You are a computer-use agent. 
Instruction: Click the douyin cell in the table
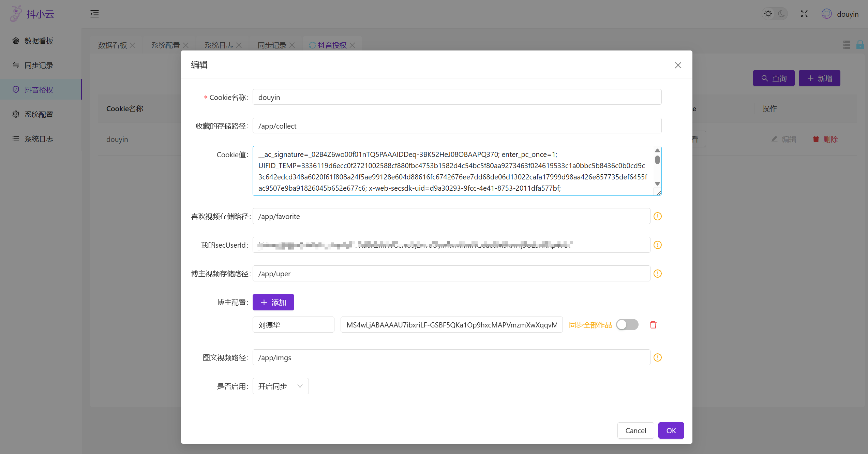(x=117, y=139)
